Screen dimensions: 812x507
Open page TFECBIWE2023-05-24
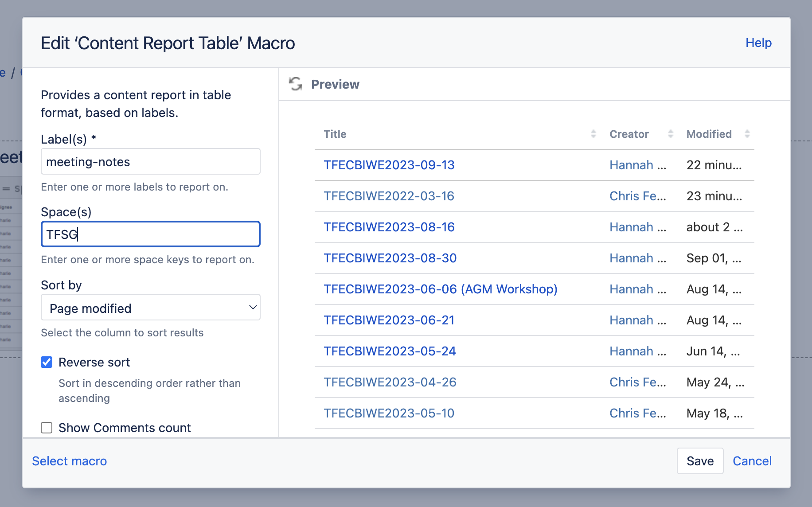click(390, 351)
